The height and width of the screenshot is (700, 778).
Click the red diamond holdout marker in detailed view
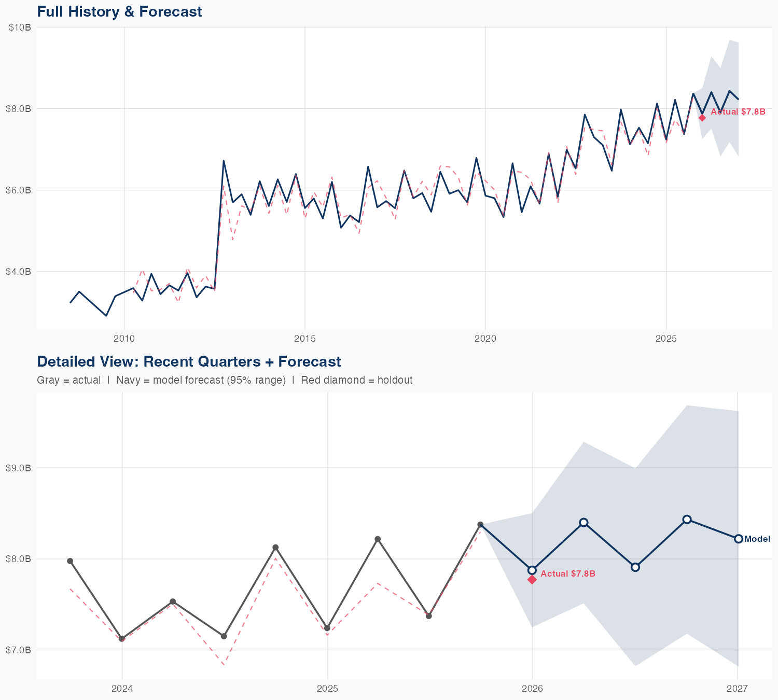[532, 579]
